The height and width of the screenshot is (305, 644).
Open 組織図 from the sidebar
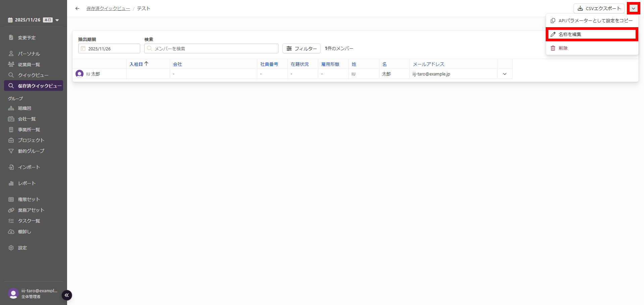24,108
